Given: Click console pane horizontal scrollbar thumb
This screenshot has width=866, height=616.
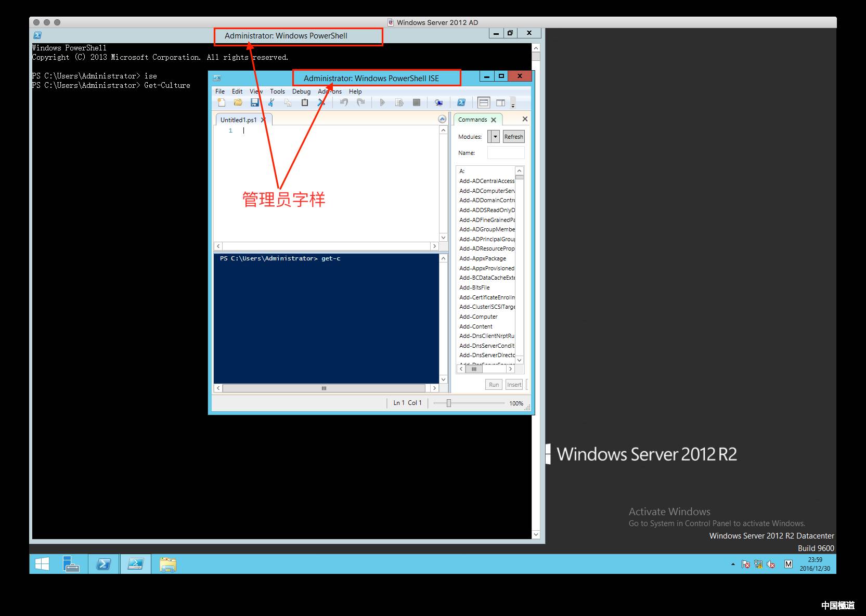Looking at the screenshot, I should point(324,388).
